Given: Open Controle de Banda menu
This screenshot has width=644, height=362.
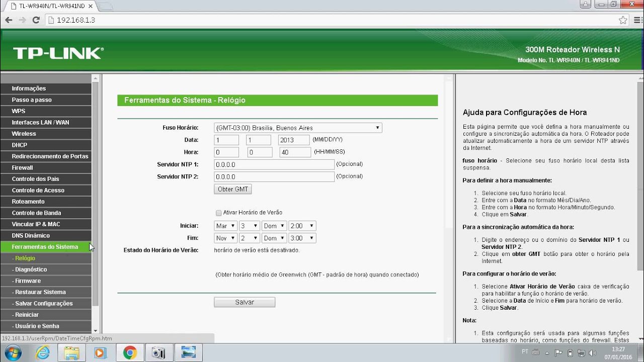Looking at the screenshot, I should click(46, 213).
